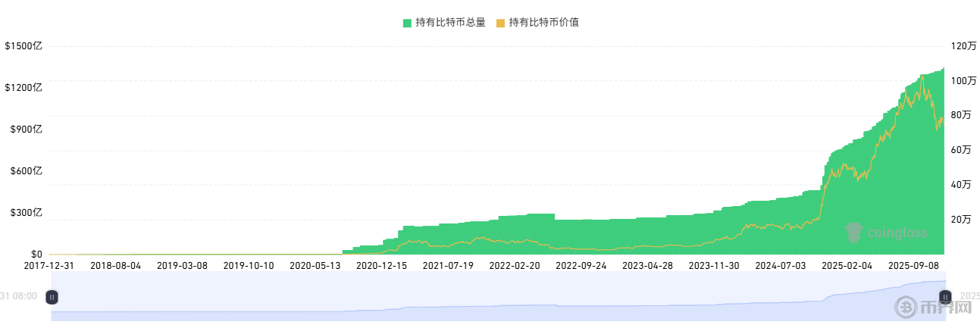Toggle the green 持有比特币总量 legend series
This screenshot has height=328, width=980.
[449, 23]
